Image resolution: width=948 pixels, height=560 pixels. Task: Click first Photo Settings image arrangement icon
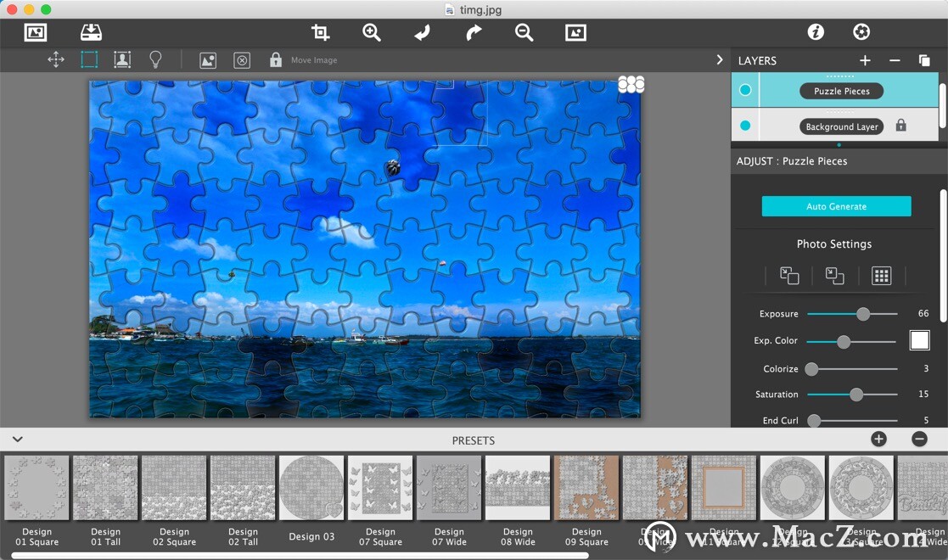pos(789,276)
